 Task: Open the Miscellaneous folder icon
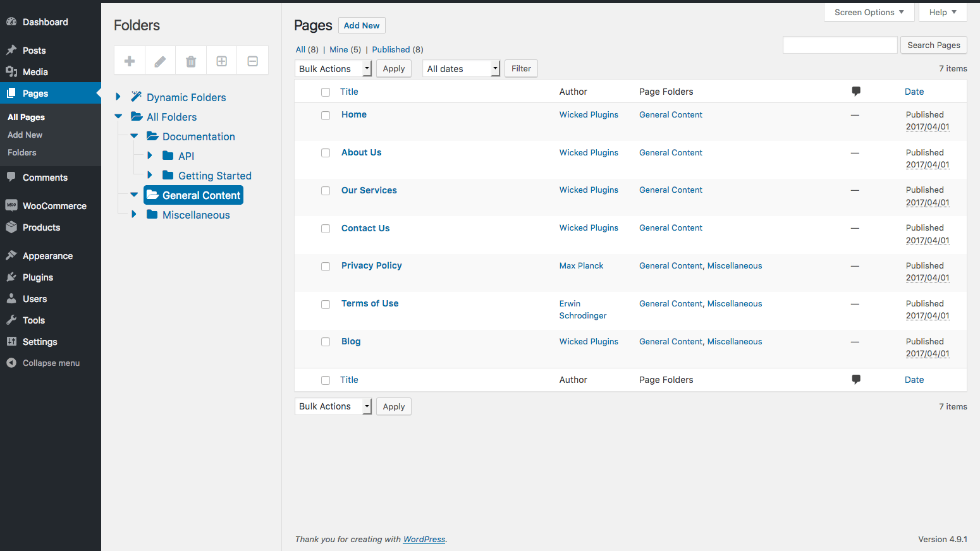coord(152,215)
